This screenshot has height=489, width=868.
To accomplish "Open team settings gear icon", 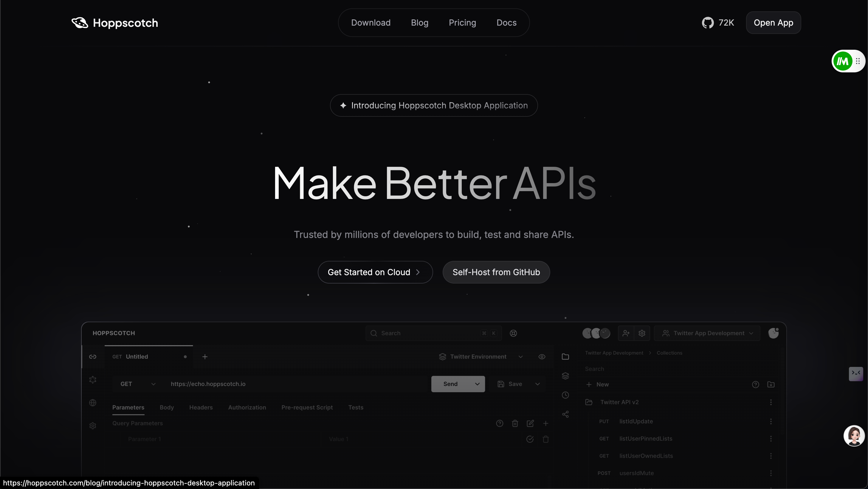I will (x=642, y=333).
